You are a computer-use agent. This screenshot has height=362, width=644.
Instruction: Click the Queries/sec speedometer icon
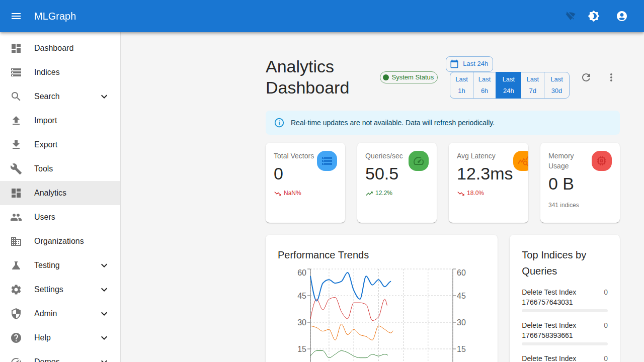419,161
